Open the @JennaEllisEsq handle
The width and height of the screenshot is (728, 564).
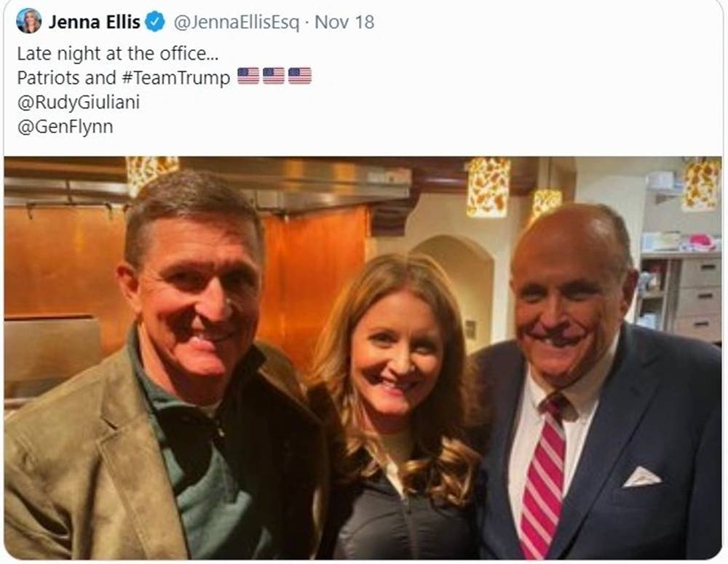pyautogui.click(x=236, y=23)
